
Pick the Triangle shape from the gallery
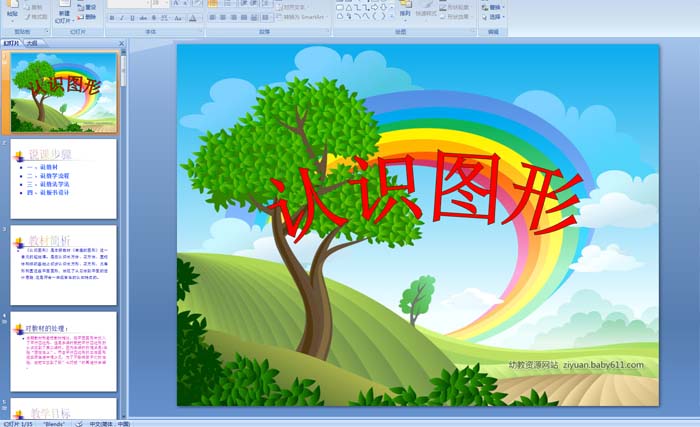point(349,8)
